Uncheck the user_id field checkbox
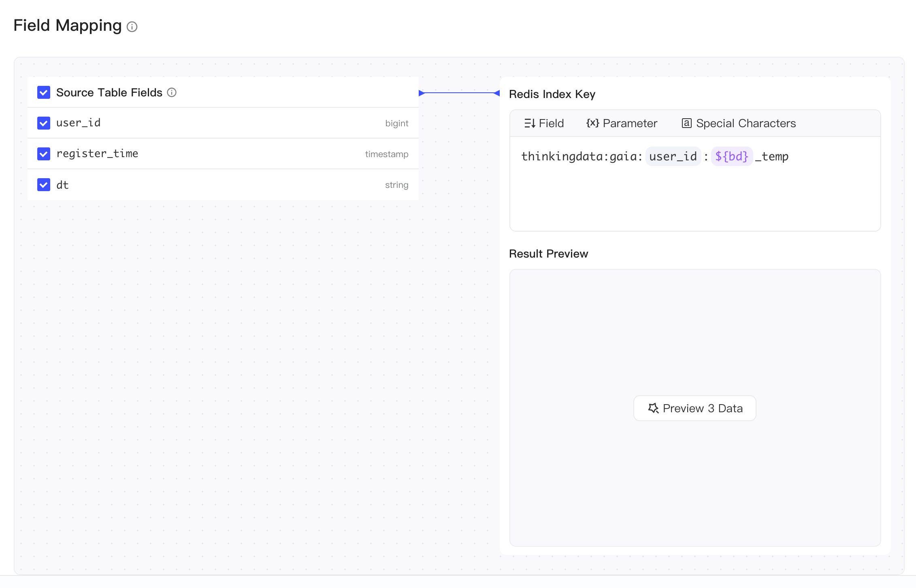The width and height of the screenshot is (916, 588). [44, 123]
